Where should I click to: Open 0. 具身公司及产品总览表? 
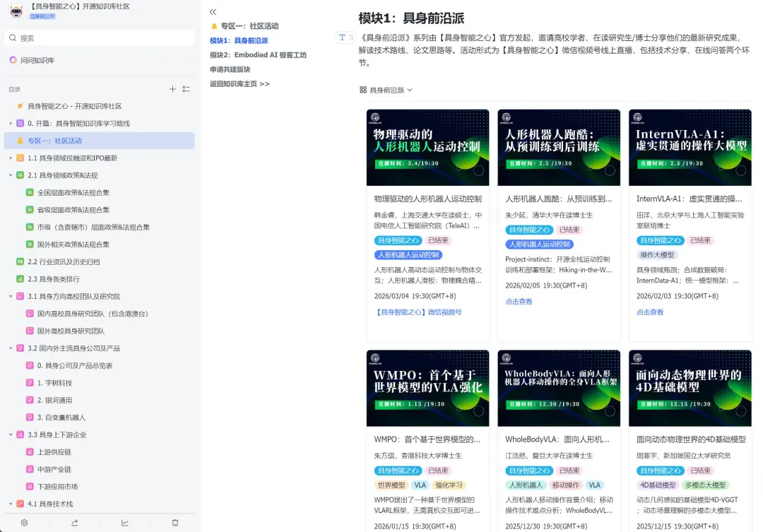[x=75, y=365]
